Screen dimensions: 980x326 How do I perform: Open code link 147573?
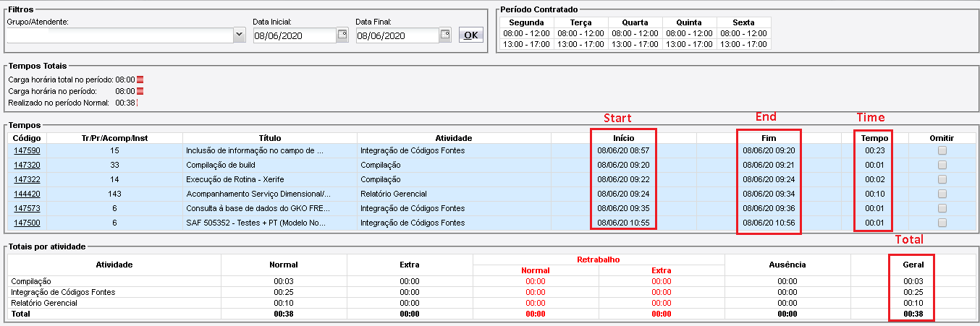27,208
